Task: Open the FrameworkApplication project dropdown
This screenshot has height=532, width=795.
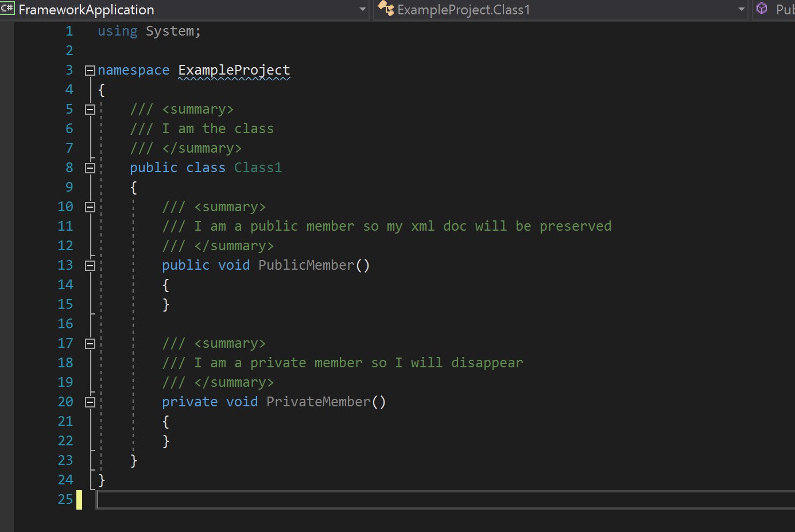Action: tap(184, 10)
